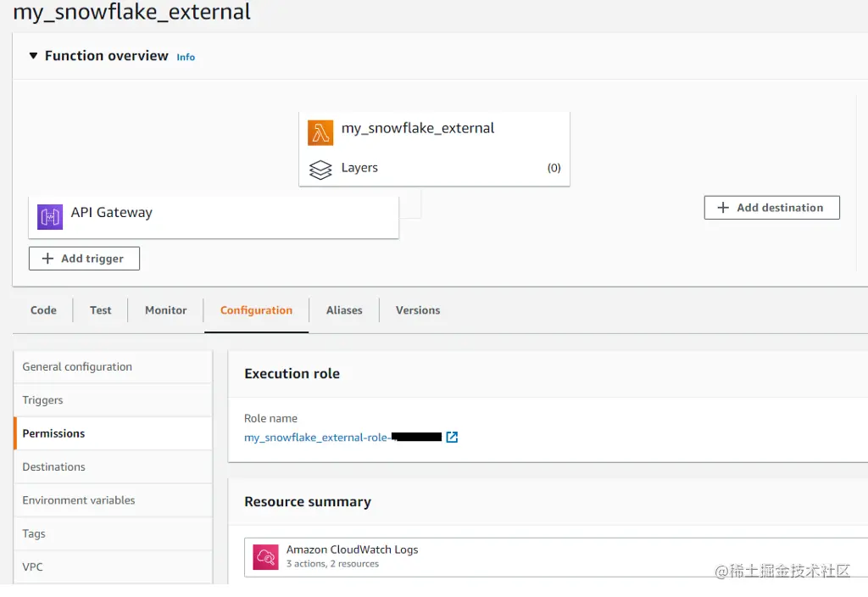Viewport: 868px width, 597px height.
Task: Click the Execution role heading
Action: click(292, 374)
